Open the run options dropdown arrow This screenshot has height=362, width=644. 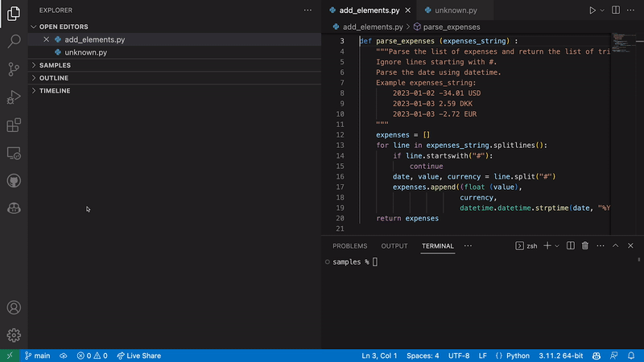(602, 10)
